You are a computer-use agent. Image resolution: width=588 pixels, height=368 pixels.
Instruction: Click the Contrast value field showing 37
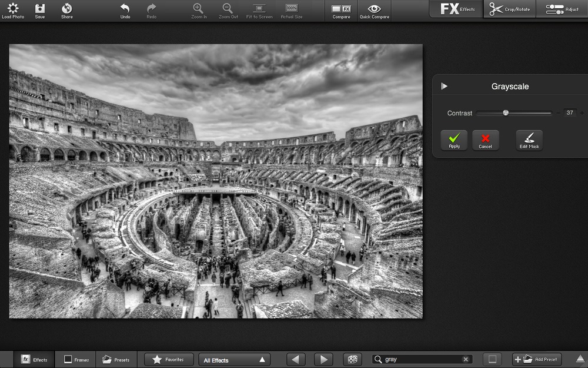(x=570, y=112)
